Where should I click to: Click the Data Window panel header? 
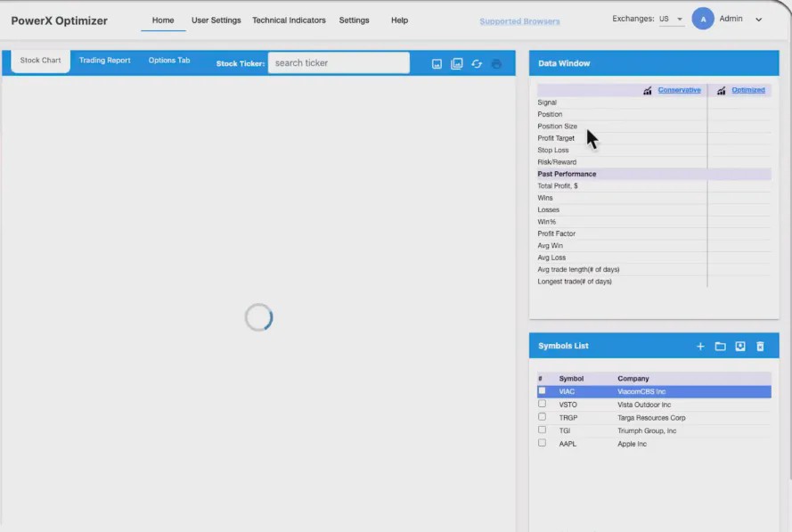coord(654,63)
